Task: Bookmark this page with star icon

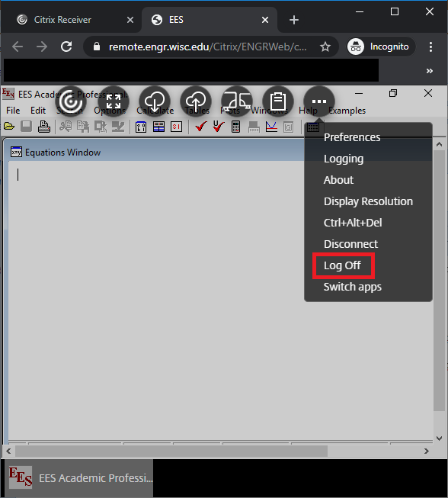Action: click(x=325, y=47)
